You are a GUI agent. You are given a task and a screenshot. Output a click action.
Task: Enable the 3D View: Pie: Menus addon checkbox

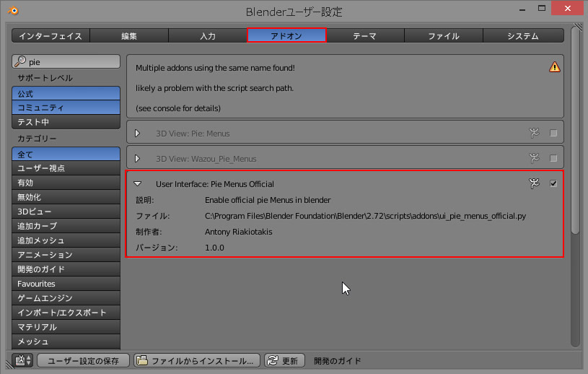(553, 133)
